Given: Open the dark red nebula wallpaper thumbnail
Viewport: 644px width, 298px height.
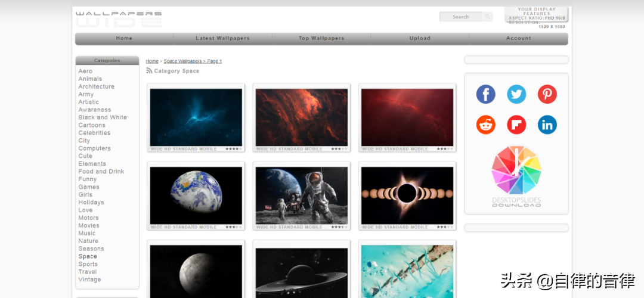Looking at the screenshot, I should tap(407, 117).
